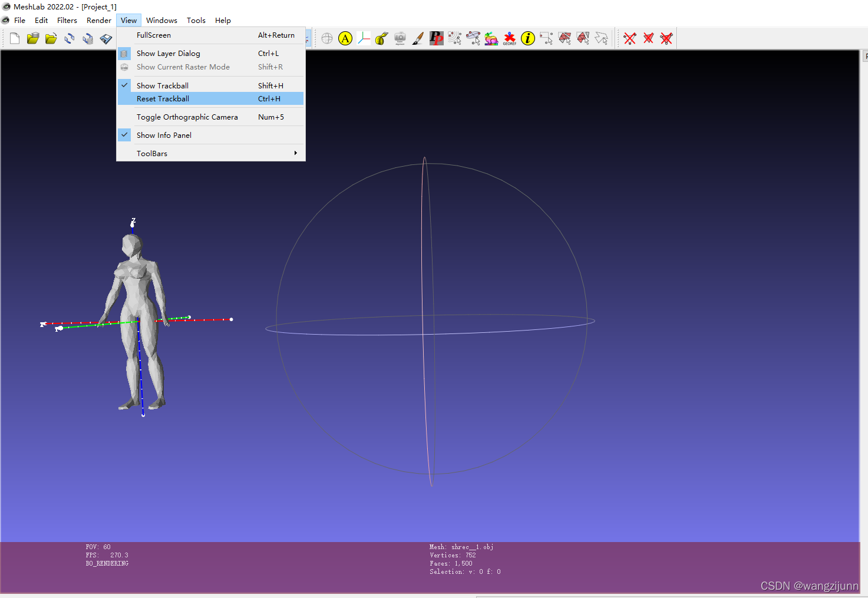Click the 'Faces: 1,500' text
Image resolution: width=868 pixels, height=598 pixels.
(x=451, y=563)
